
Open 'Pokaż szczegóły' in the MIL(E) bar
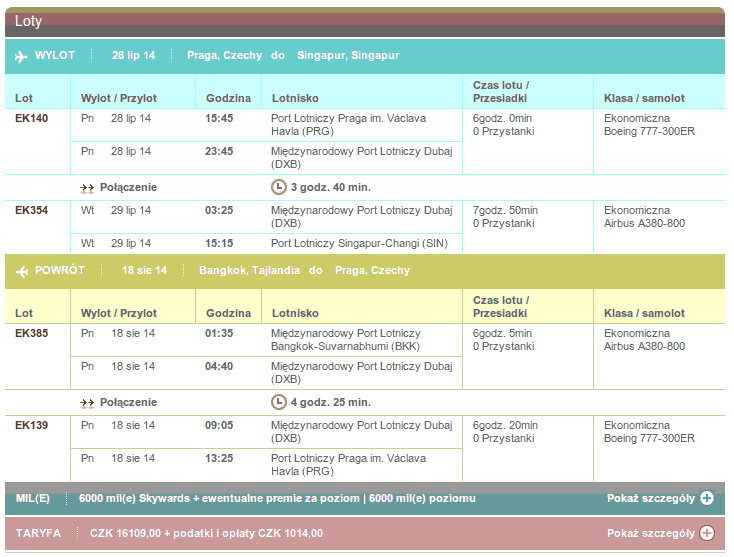651,498
